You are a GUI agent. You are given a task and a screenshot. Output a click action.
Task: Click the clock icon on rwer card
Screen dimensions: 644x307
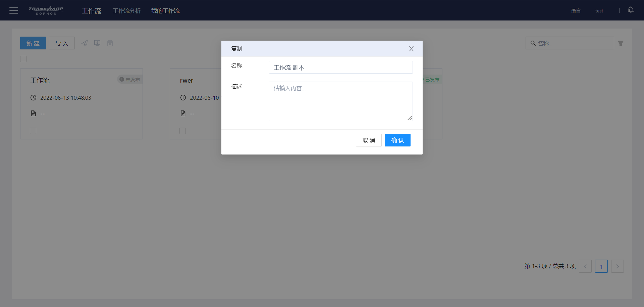point(183,98)
